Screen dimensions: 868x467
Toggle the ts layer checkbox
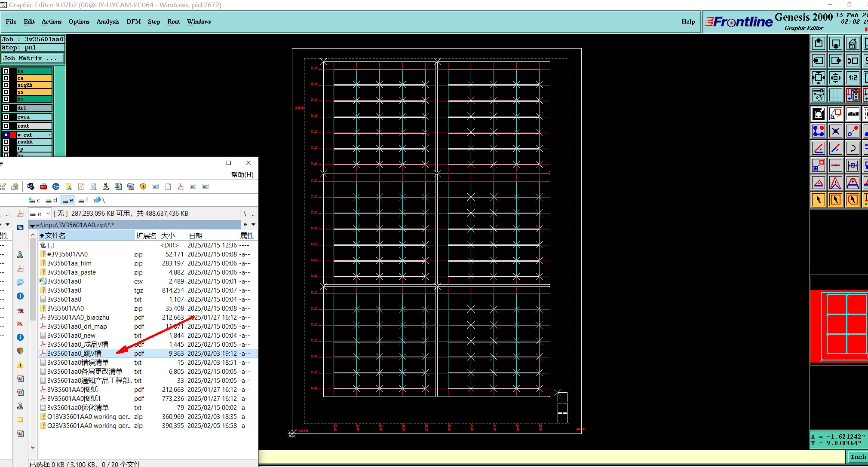coord(6,71)
